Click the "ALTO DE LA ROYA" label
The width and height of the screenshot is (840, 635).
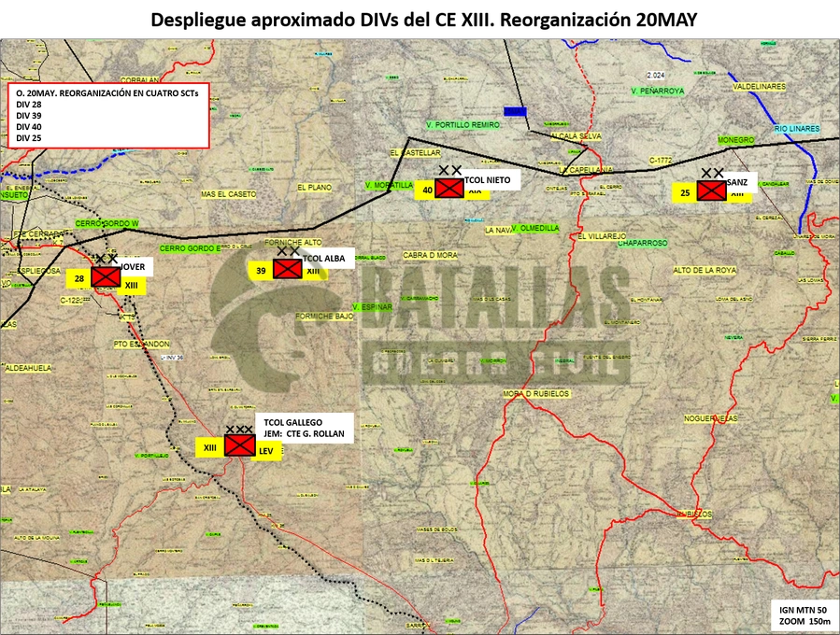[705, 271]
